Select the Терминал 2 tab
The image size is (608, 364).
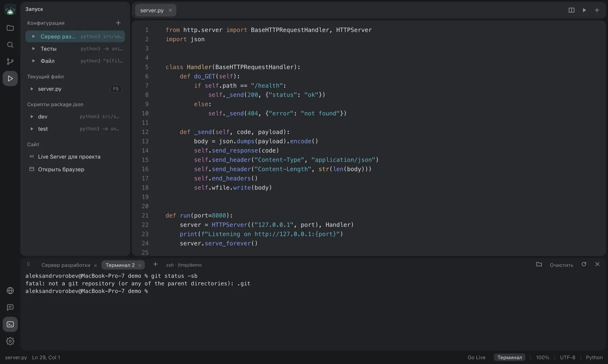120,265
